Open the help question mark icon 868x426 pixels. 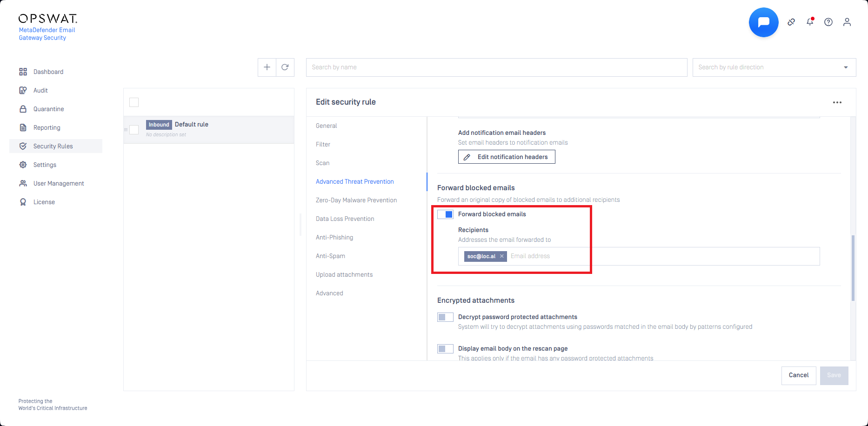pyautogui.click(x=828, y=22)
